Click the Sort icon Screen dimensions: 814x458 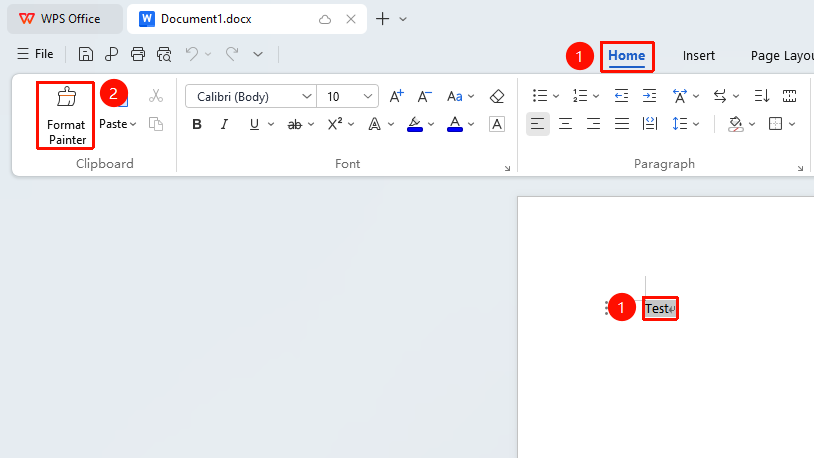pyautogui.click(x=762, y=96)
